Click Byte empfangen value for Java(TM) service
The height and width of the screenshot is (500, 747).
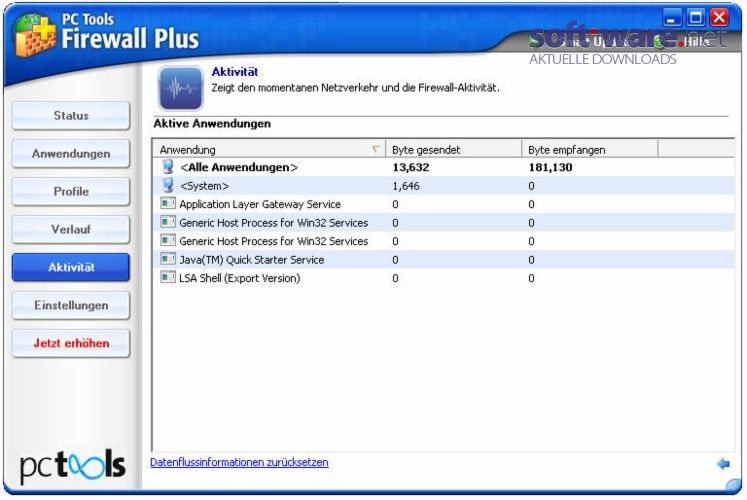click(531, 260)
